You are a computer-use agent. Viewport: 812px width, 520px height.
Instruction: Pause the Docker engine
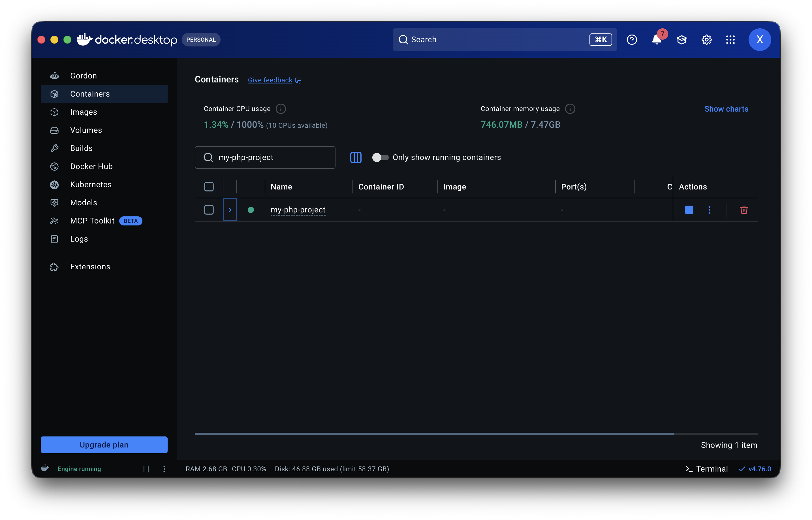146,469
